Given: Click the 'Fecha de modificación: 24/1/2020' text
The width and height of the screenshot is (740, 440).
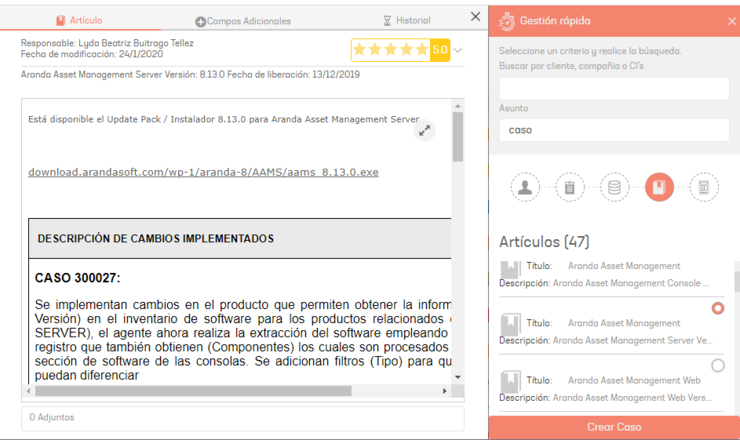Looking at the screenshot, I should point(92,54).
